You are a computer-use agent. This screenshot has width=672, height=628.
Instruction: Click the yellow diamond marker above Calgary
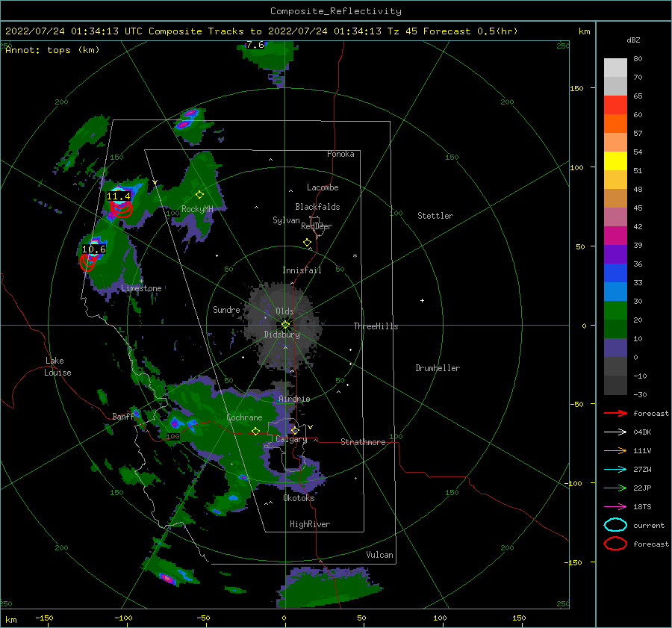tap(295, 430)
